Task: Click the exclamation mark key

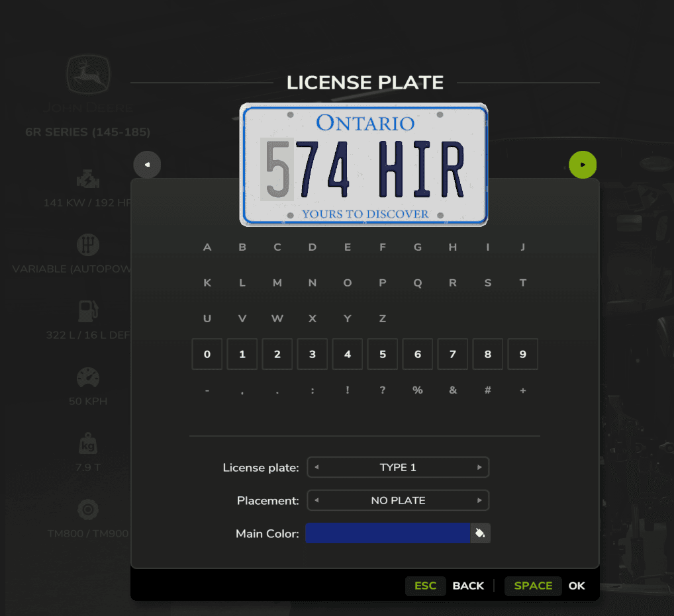Action: point(348,390)
